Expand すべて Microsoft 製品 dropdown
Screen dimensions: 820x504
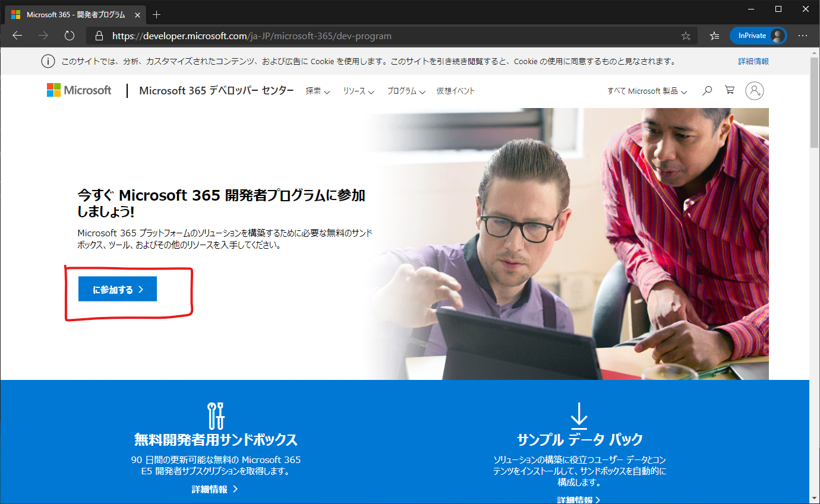coord(647,91)
